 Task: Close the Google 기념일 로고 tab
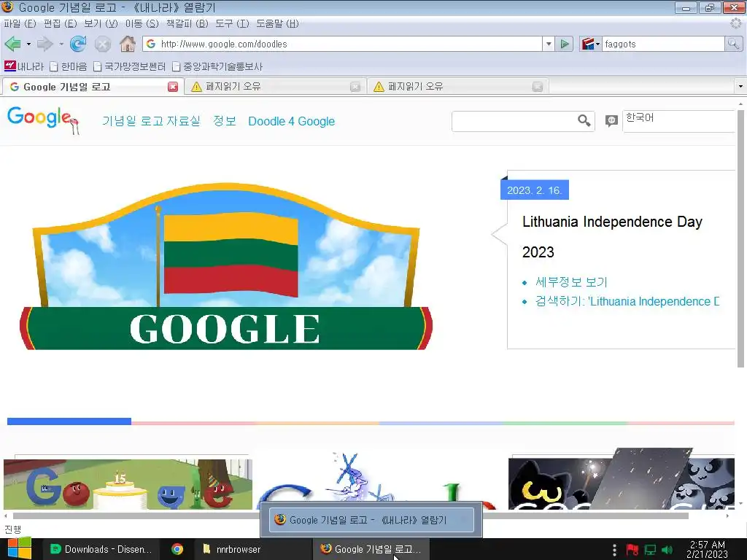(x=173, y=87)
